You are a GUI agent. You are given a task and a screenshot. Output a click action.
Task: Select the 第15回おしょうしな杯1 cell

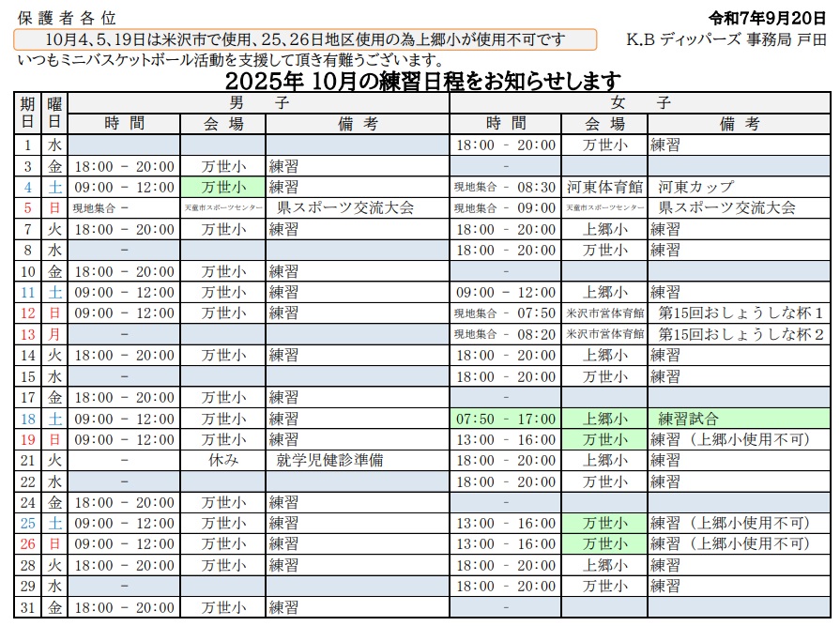tap(741, 313)
